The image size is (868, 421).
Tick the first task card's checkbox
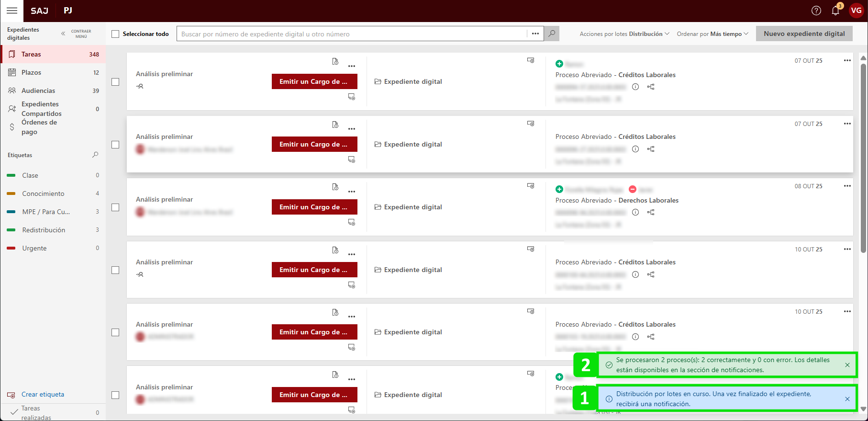(115, 82)
